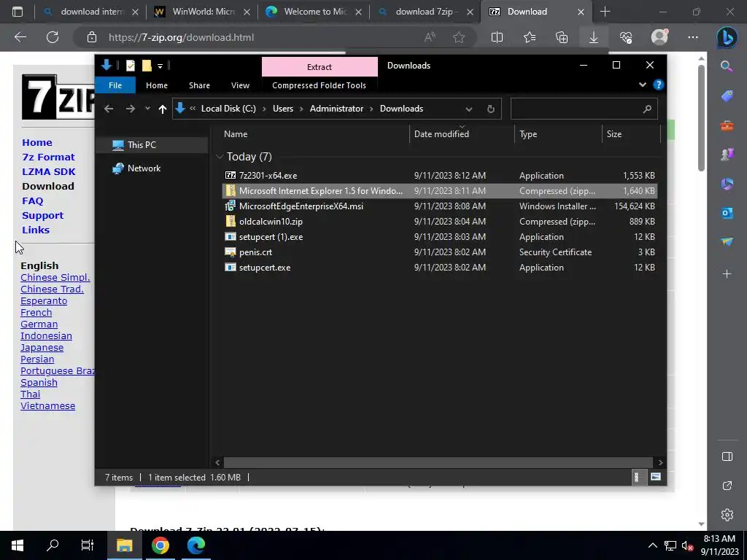The image size is (747, 560).
Task: Open Explorer recent locations dropdown
Action: tap(147, 109)
